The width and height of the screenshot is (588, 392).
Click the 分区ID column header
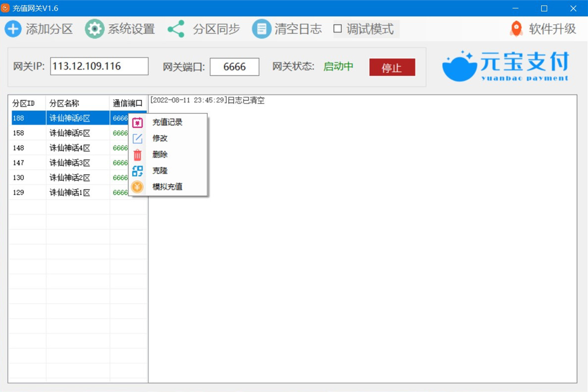pos(27,104)
